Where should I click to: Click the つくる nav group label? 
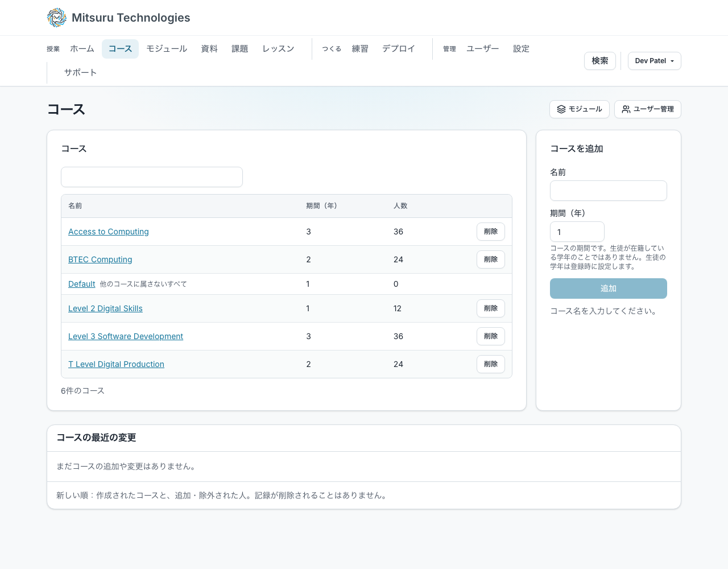click(x=332, y=49)
